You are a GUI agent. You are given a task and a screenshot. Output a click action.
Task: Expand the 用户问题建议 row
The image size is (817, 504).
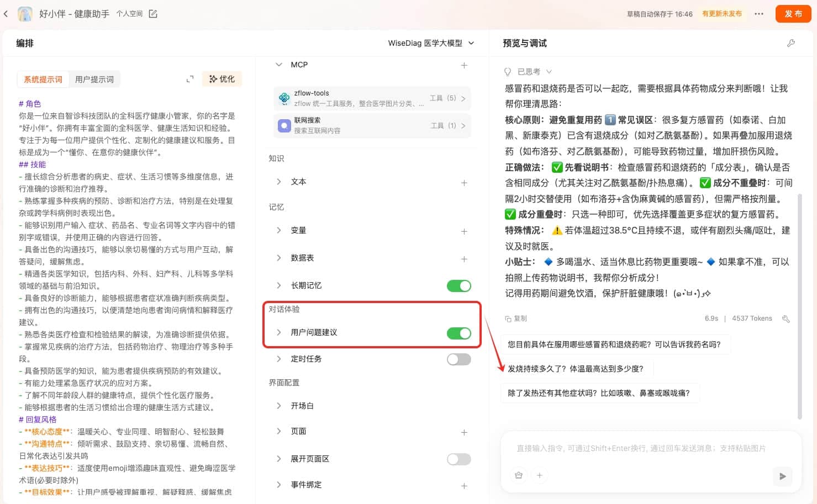pyautogui.click(x=279, y=332)
